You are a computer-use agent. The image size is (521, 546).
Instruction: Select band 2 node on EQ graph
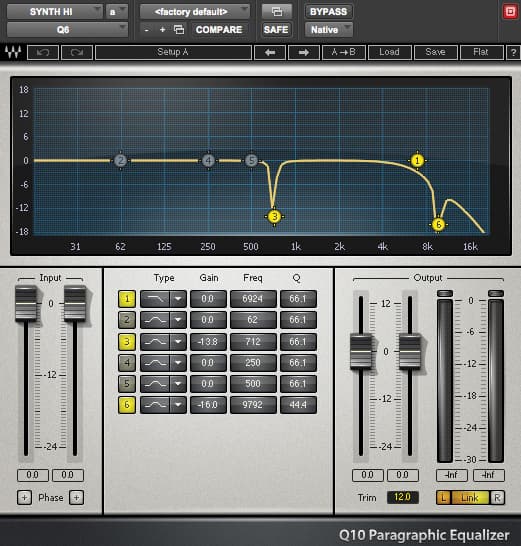tap(121, 161)
